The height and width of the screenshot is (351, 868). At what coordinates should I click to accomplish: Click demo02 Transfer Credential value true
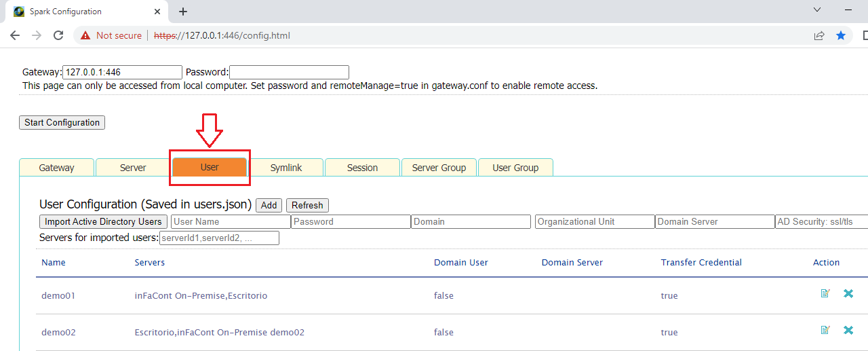click(669, 332)
